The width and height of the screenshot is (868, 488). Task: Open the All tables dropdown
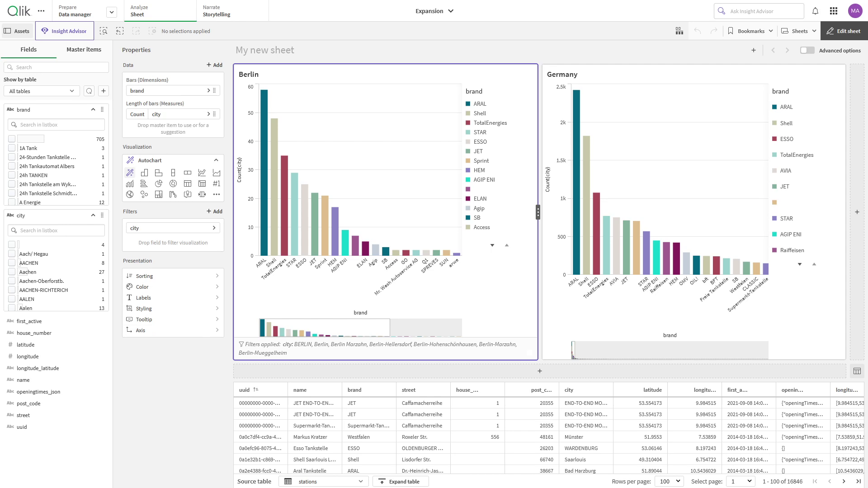pos(42,91)
